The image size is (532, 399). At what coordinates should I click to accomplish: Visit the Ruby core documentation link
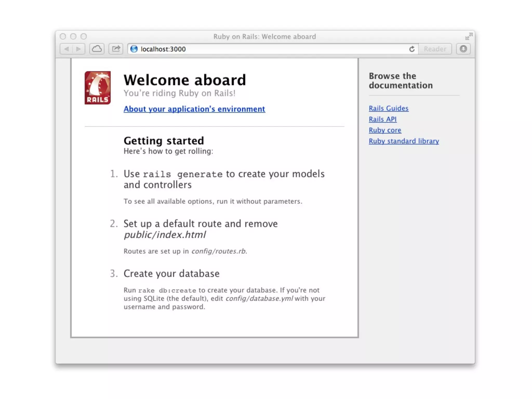click(x=385, y=130)
